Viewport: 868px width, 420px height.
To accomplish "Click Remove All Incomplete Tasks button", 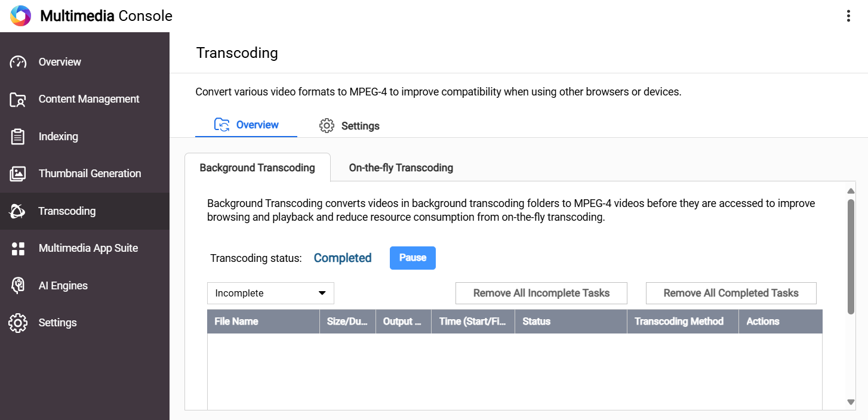I will [541, 294].
